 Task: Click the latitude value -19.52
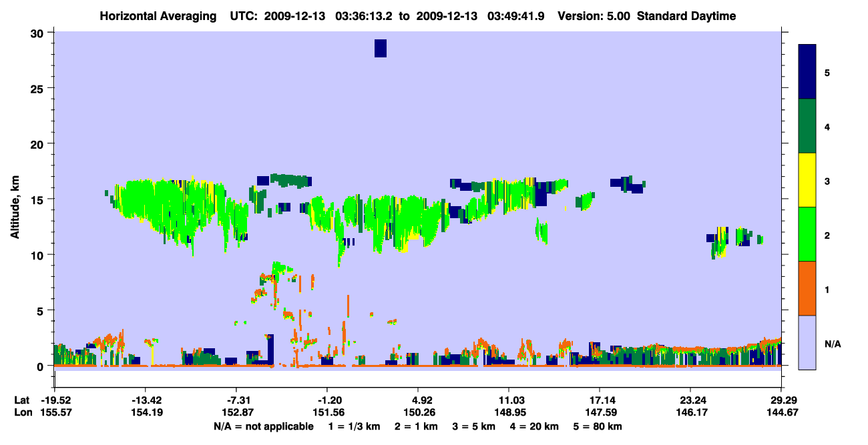[55, 400]
